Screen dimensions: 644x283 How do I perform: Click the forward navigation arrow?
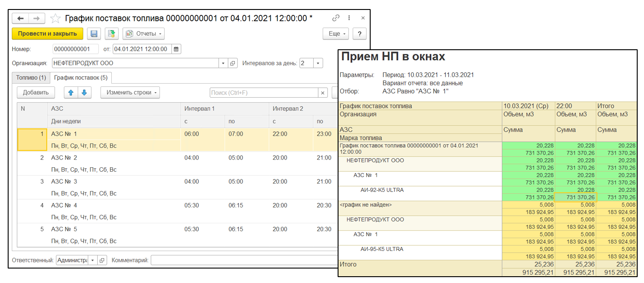(37, 19)
